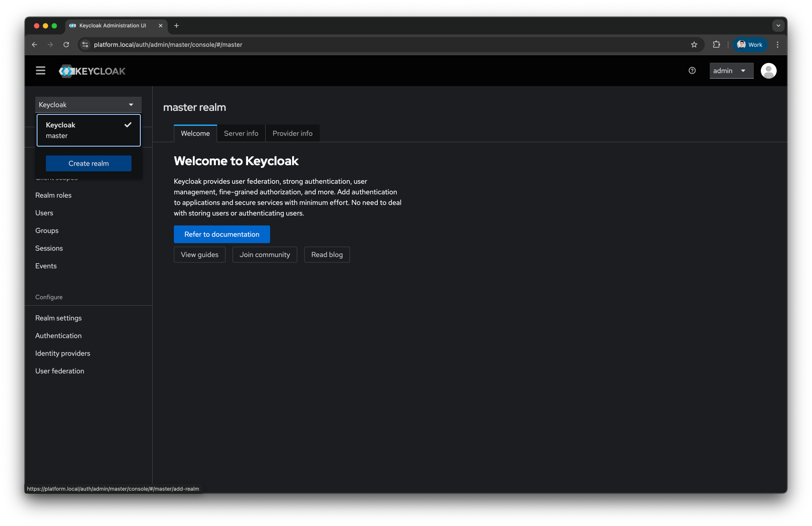Viewport: 812px width, 526px height.
Task: Switch to the Provider info tab
Action: pos(292,133)
